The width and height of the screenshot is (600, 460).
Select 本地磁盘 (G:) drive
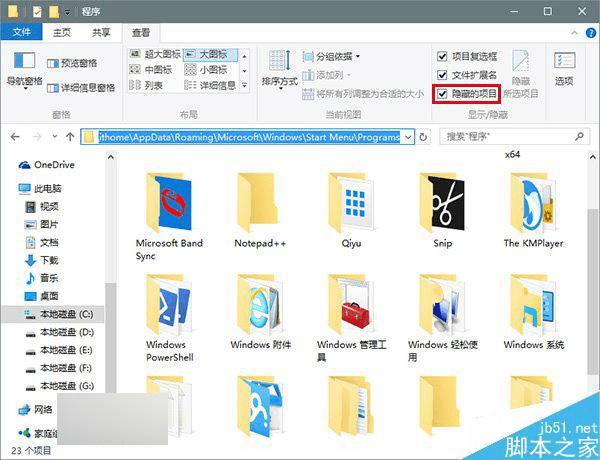(x=60, y=386)
